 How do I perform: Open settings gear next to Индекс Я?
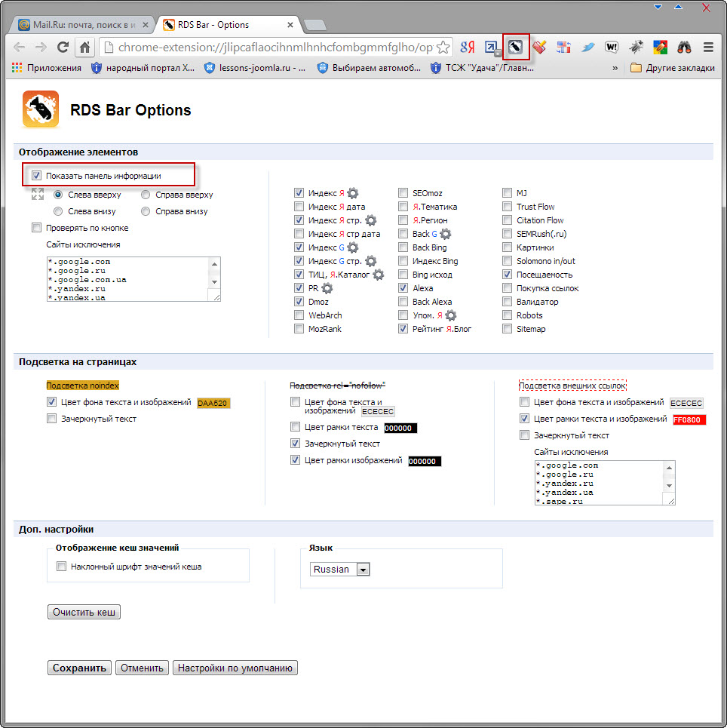353,193
